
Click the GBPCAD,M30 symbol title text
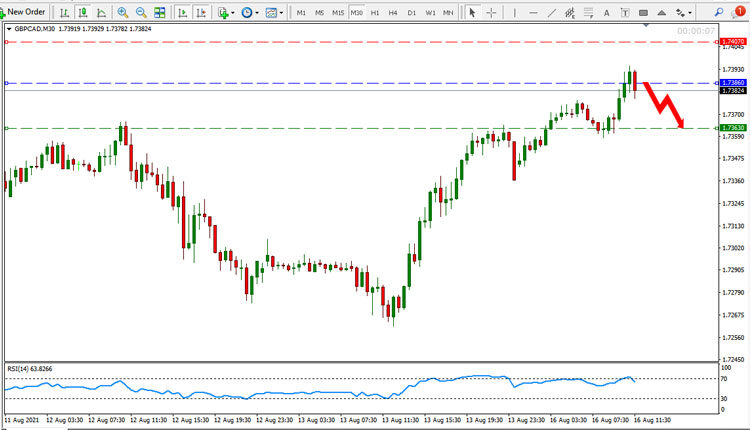point(34,29)
